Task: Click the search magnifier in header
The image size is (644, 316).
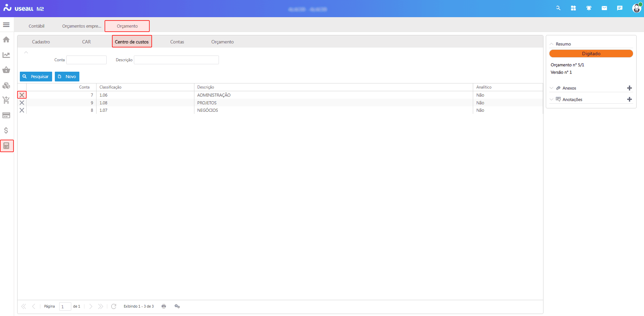Action: coord(558,8)
